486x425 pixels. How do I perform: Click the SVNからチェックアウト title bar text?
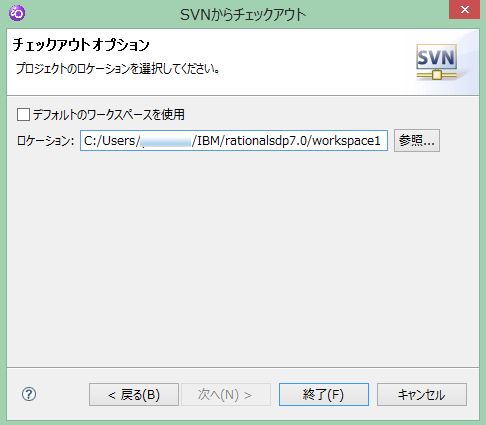[x=243, y=15]
